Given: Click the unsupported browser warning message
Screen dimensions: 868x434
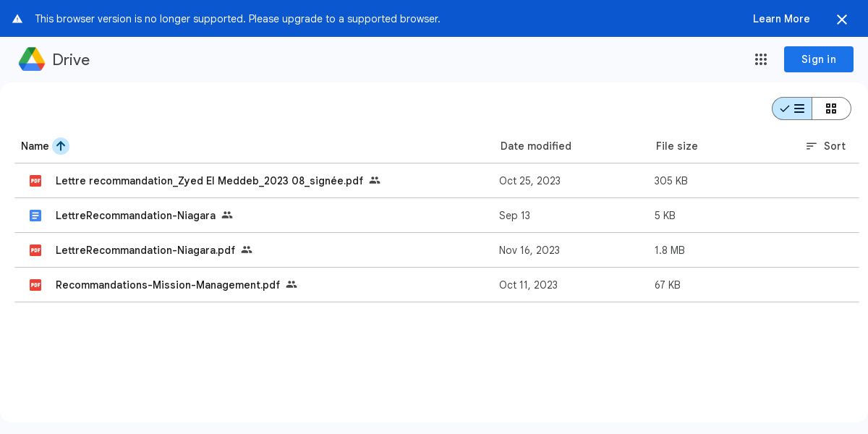Looking at the screenshot, I should (x=237, y=19).
